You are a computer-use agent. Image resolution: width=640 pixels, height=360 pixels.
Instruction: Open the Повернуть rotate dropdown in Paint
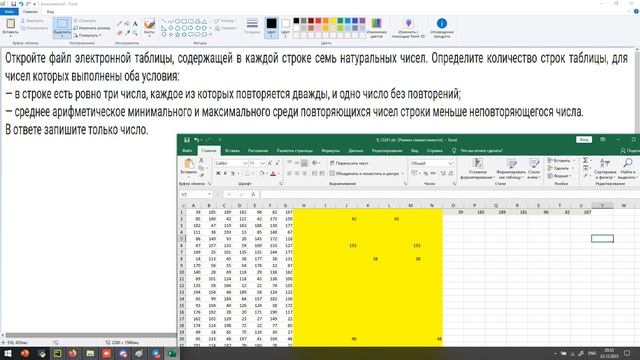click(87, 36)
